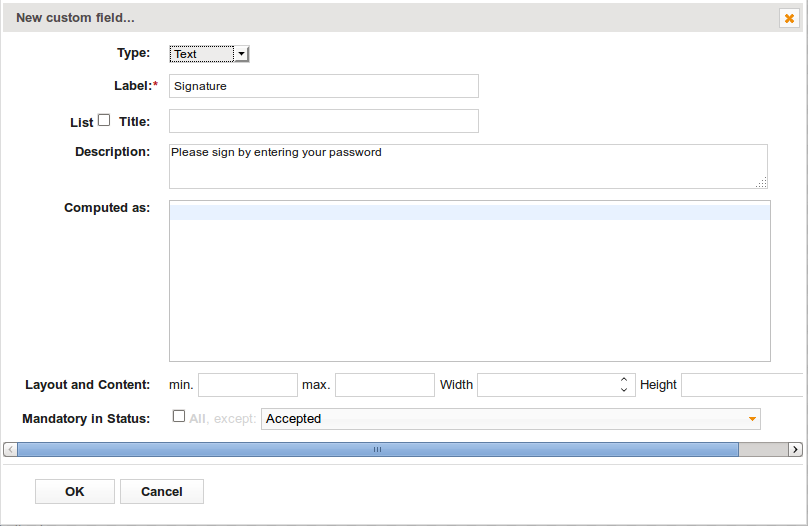Expand the Accepted status dropdown arrow
This screenshot has width=808, height=526.
(752, 419)
